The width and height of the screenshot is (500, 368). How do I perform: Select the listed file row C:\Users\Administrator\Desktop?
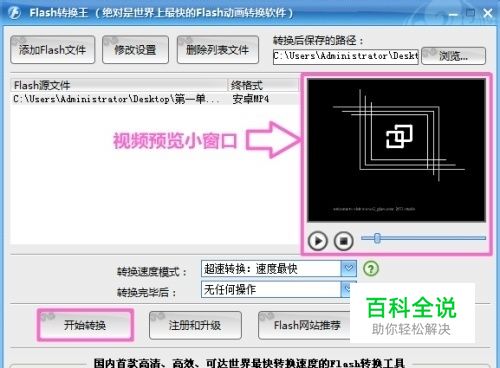(x=155, y=99)
